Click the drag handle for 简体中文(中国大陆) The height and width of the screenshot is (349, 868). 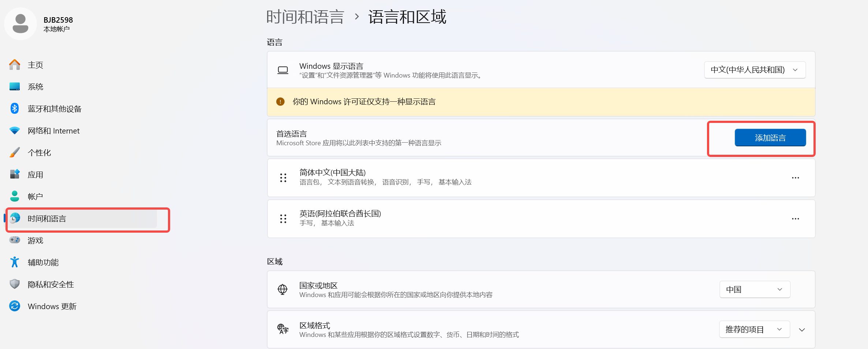click(x=283, y=178)
